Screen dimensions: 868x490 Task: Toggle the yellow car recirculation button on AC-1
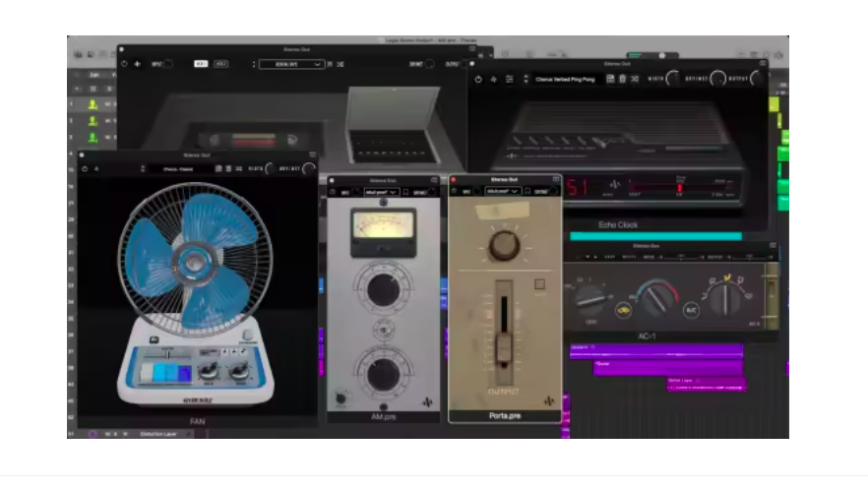623,310
